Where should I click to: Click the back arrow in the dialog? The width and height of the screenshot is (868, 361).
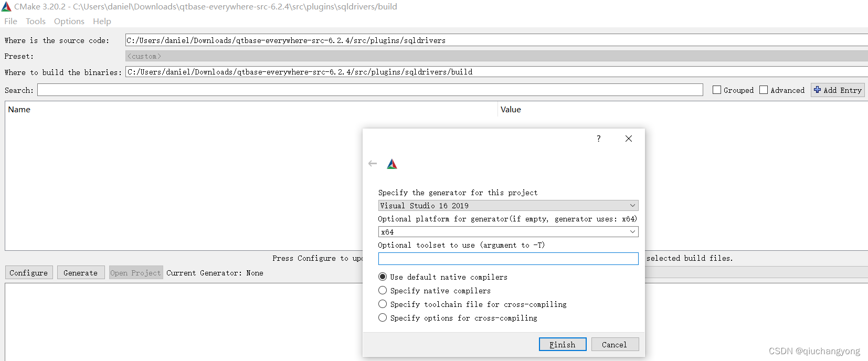pos(373,164)
